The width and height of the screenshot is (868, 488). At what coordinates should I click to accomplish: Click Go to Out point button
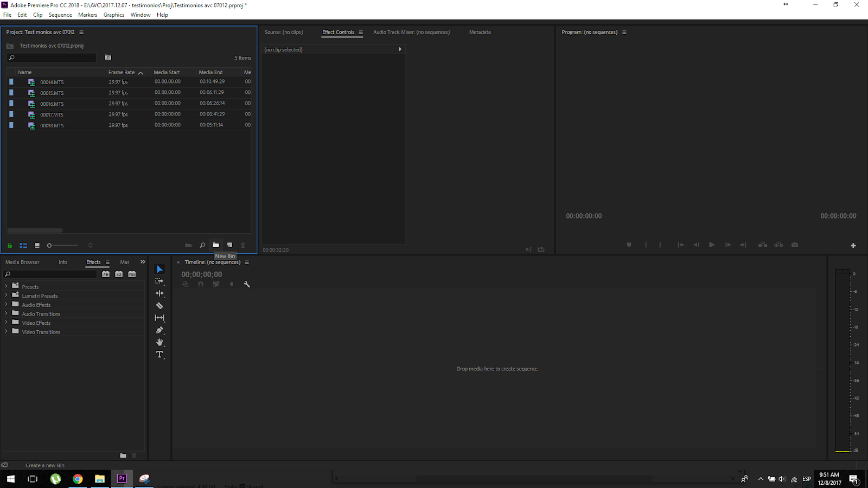[x=743, y=245]
